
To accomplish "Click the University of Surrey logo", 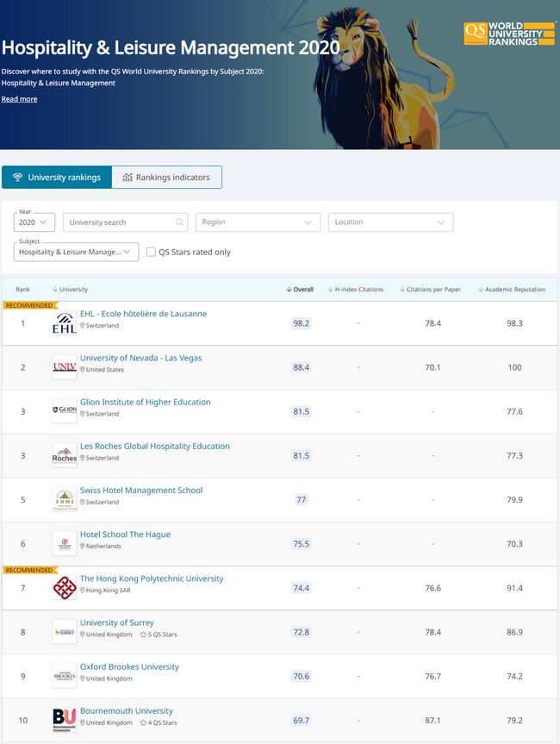I will 65,632.
